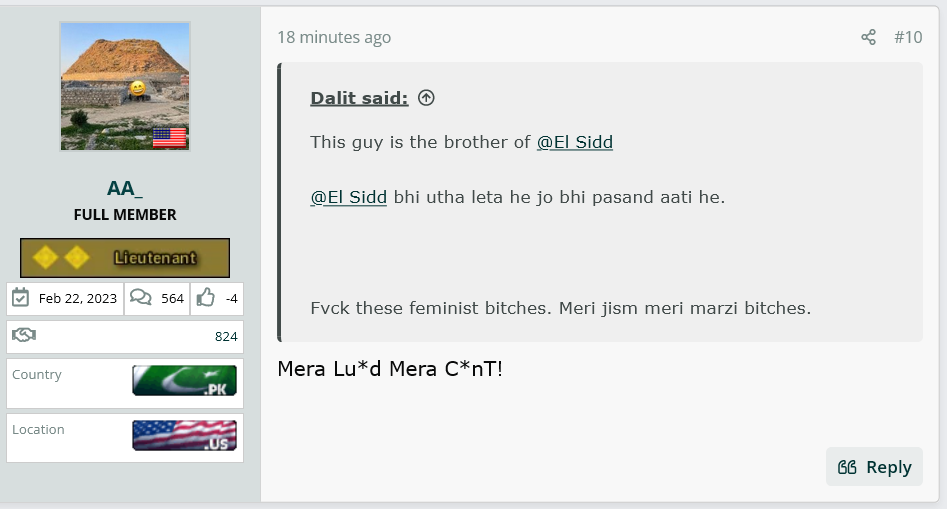Click the Pakistan country flag

point(184,381)
